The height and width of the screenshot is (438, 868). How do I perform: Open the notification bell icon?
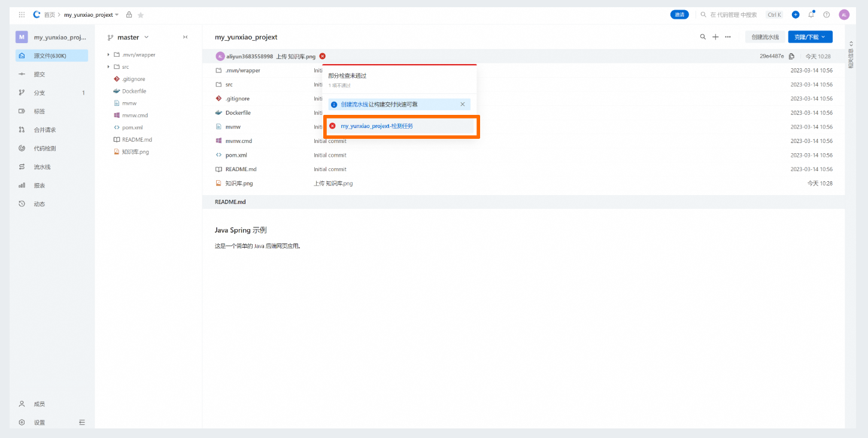pyautogui.click(x=811, y=14)
